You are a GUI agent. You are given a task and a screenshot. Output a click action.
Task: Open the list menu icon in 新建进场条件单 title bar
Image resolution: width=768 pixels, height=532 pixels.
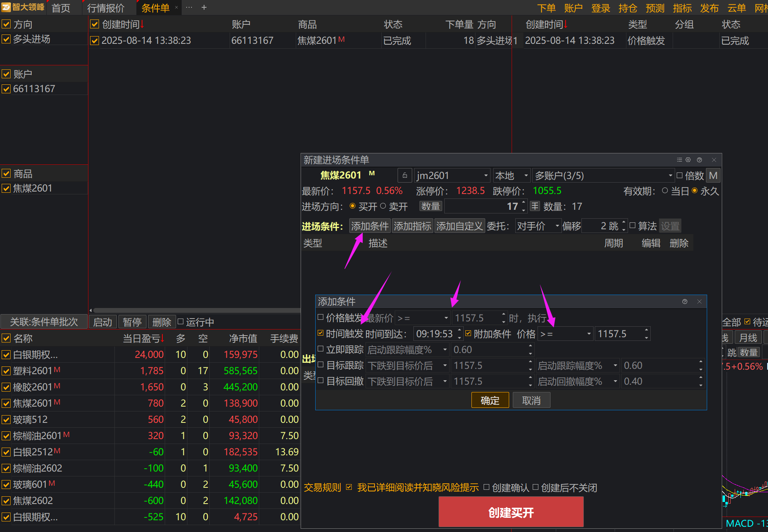pos(679,160)
